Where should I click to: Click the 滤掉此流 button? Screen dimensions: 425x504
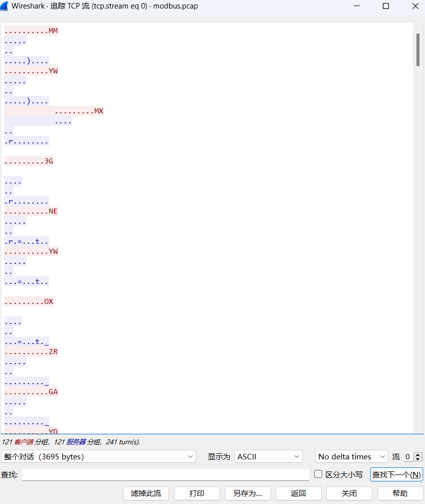(x=146, y=493)
